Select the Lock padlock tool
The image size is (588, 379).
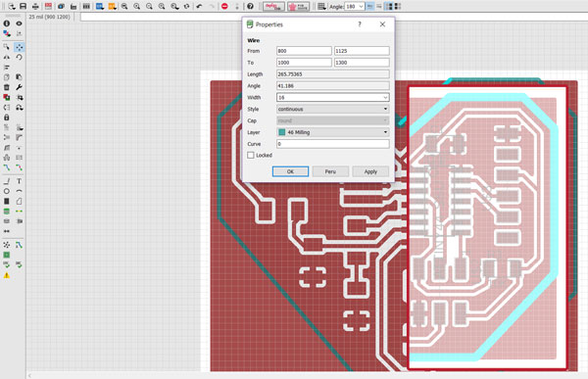click(x=7, y=118)
